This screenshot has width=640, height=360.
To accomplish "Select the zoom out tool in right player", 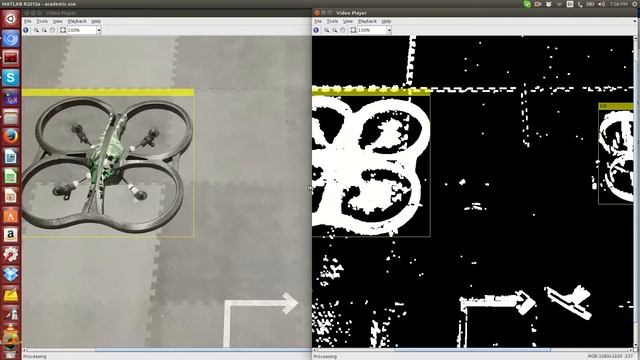I will [335, 30].
